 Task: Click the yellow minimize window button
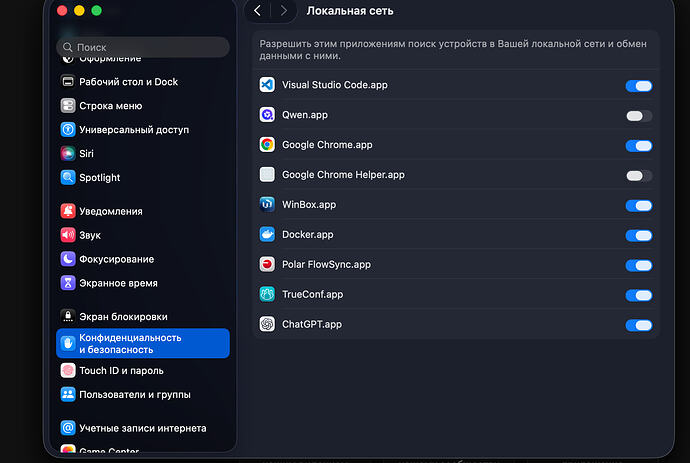coord(79,11)
